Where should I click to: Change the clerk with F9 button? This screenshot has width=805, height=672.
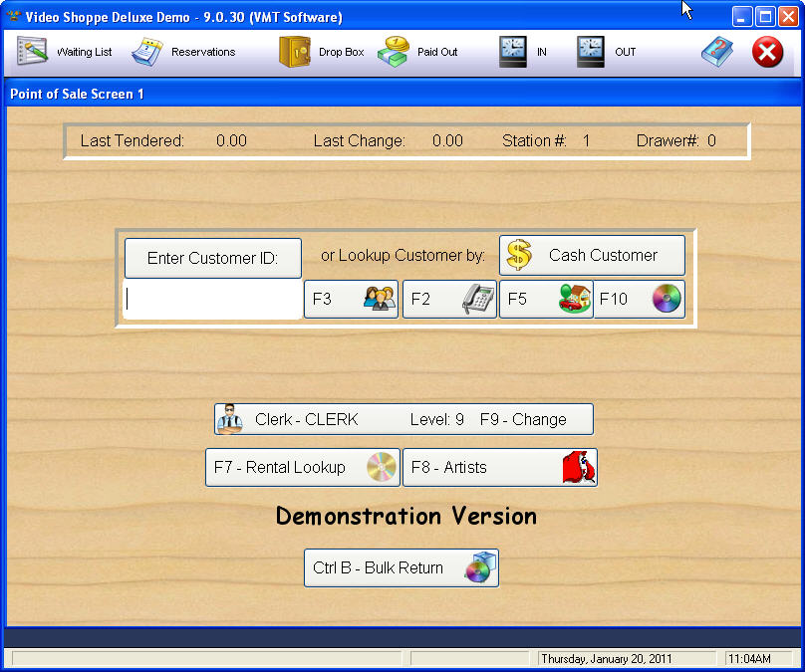tap(403, 419)
